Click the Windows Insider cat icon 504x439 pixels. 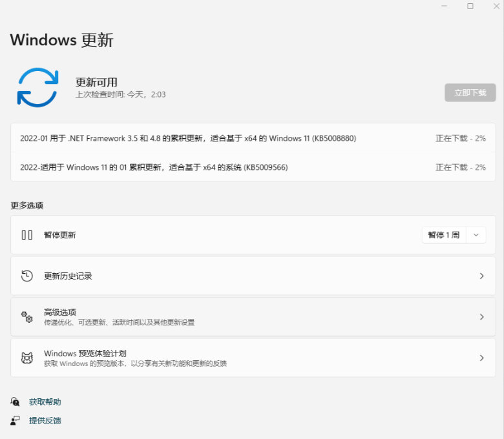[27, 358]
